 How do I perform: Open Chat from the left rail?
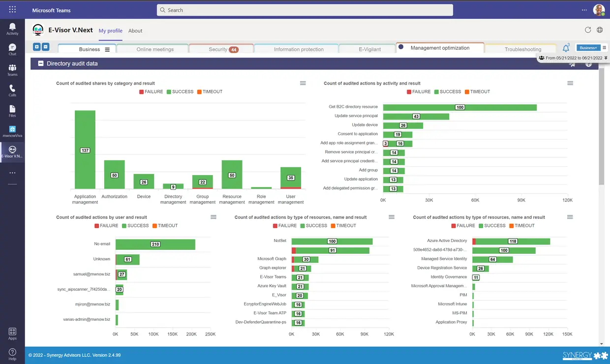click(x=12, y=49)
